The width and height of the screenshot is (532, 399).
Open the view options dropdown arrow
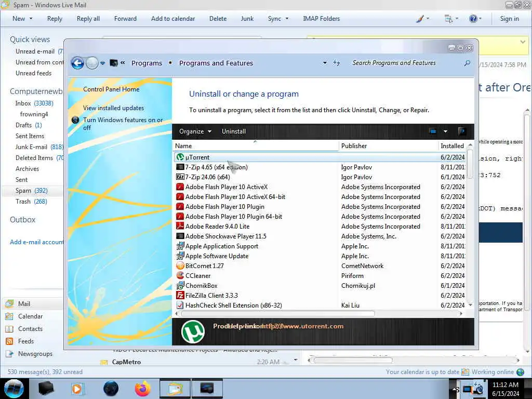pos(445,131)
